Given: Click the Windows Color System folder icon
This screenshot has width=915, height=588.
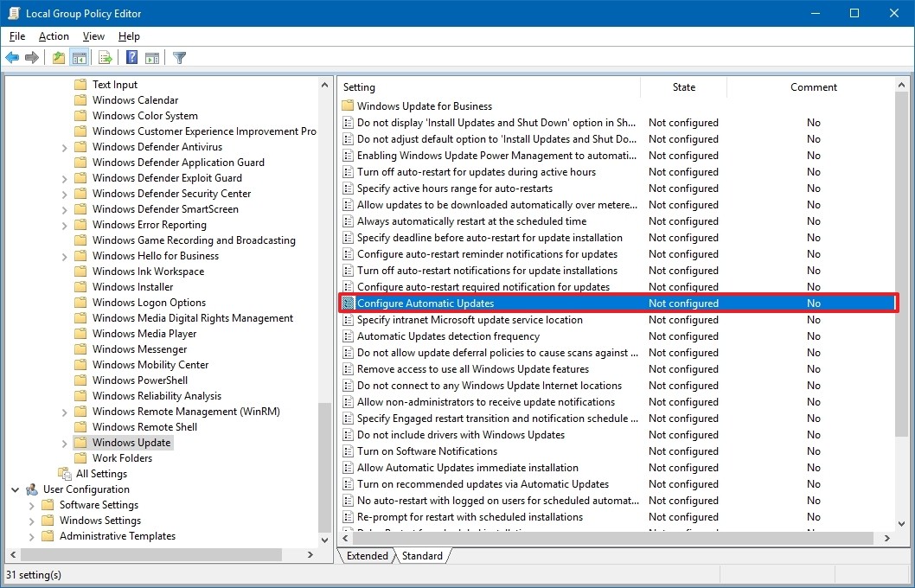Looking at the screenshot, I should (80, 116).
